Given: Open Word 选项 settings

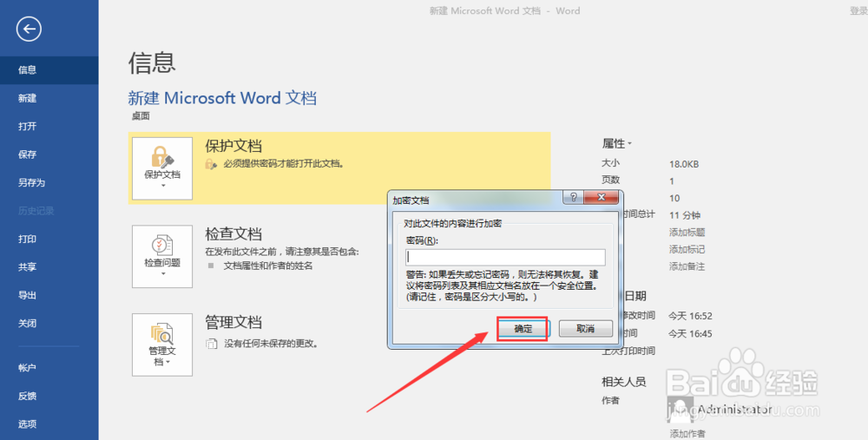Looking at the screenshot, I should (x=49, y=424).
